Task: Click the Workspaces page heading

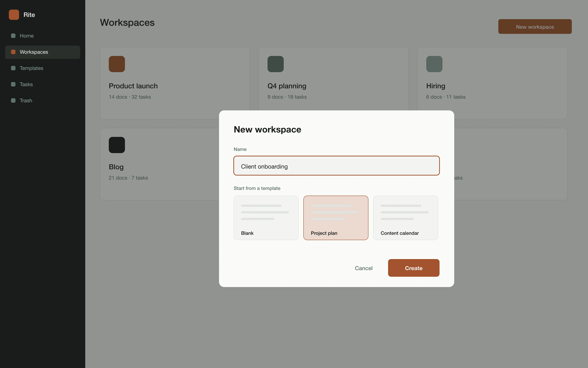Action: (127, 23)
